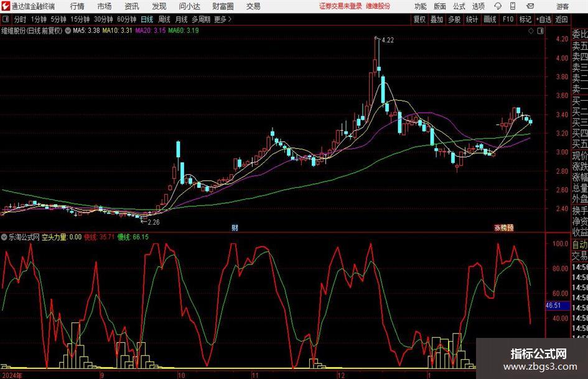The width and height of the screenshot is (588, 379).
Task: Open the 多周期 multi-period view
Action: (201, 19)
